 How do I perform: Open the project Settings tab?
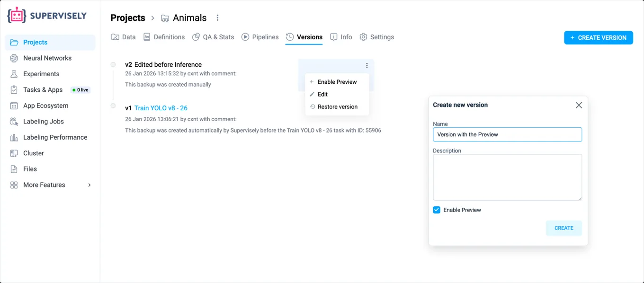376,37
